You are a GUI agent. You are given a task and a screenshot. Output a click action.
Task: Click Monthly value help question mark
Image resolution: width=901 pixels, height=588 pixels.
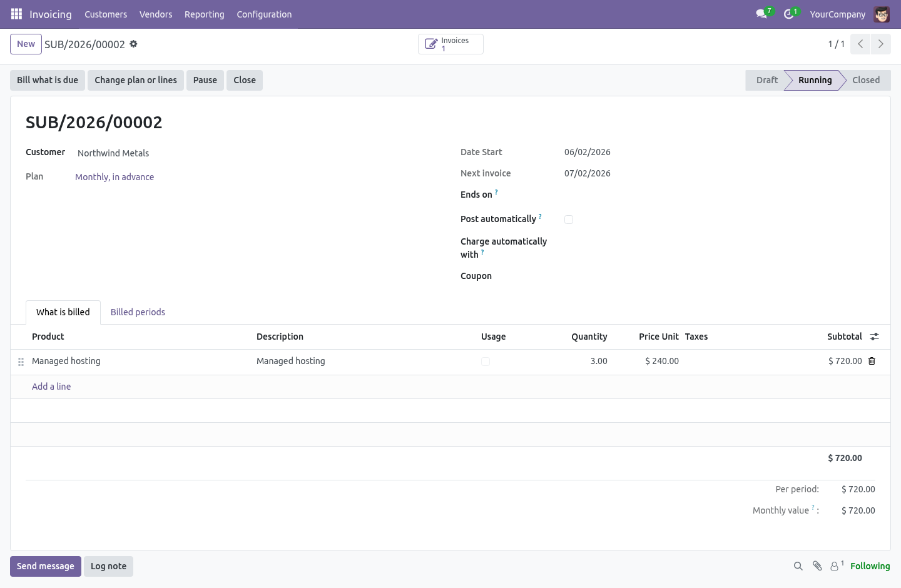(813, 508)
